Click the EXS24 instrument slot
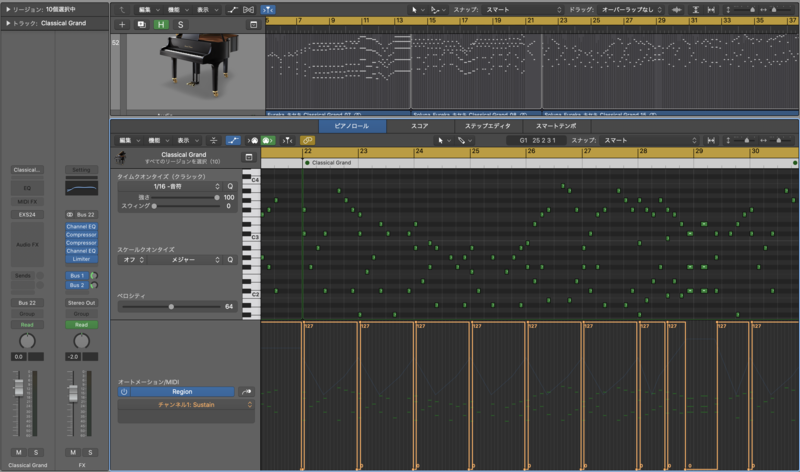This screenshot has width=800, height=472. (27, 215)
